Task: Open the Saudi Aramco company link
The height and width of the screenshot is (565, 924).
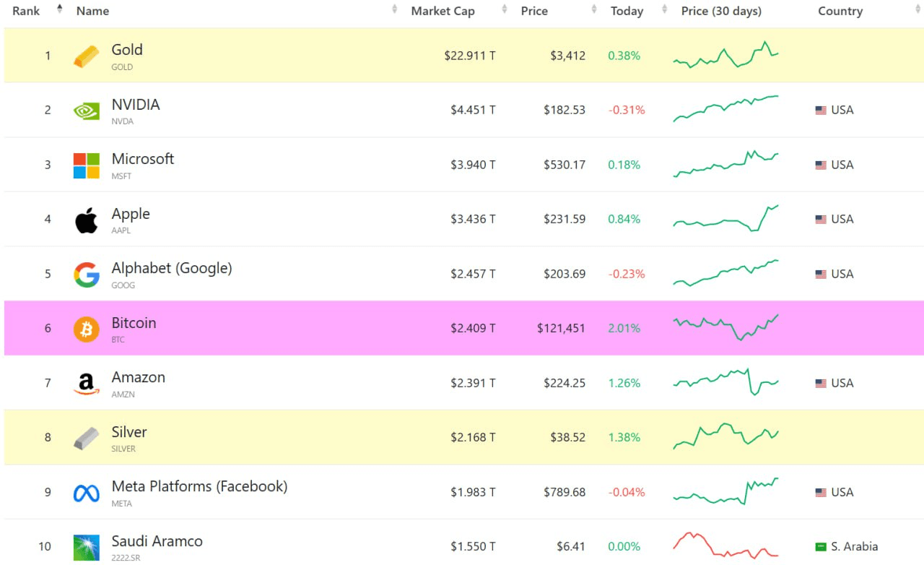Action: pyautogui.click(x=157, y=541)
